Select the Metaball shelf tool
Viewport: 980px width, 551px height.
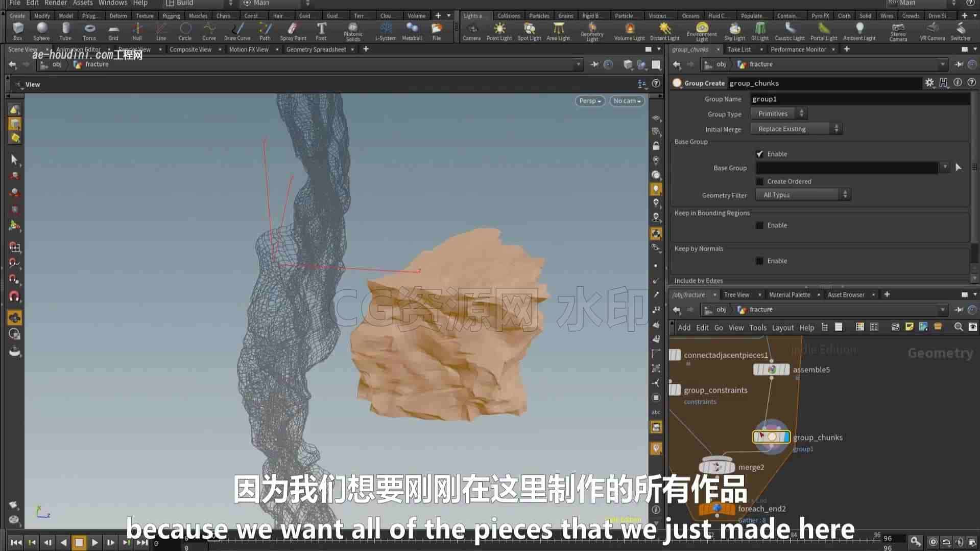tap(412, 31)
